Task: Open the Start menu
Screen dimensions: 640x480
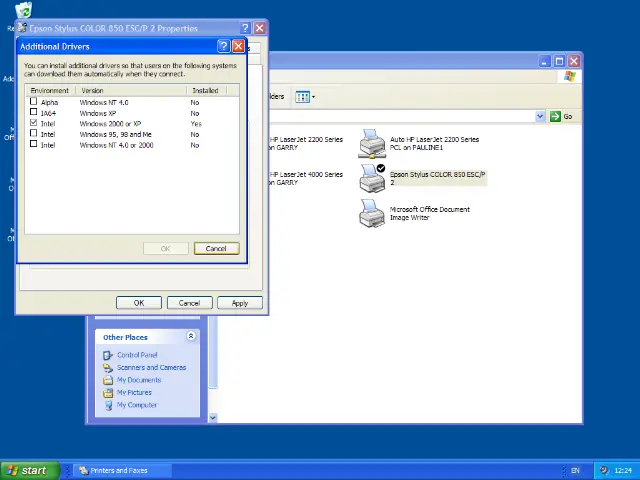Action: (30, 470)
